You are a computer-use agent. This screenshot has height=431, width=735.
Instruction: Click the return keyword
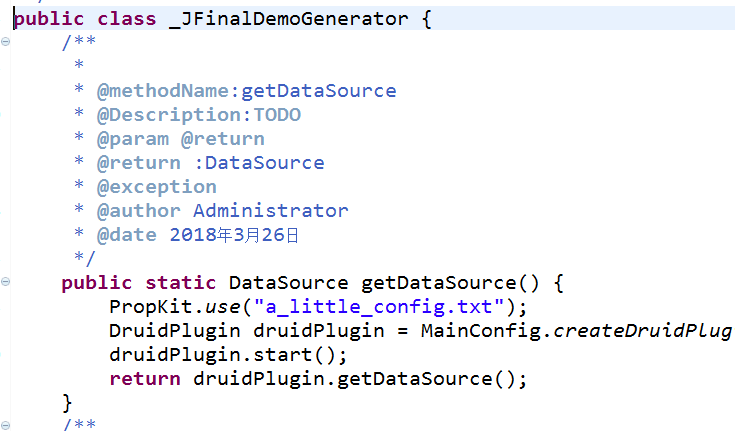tap(145, 379)
